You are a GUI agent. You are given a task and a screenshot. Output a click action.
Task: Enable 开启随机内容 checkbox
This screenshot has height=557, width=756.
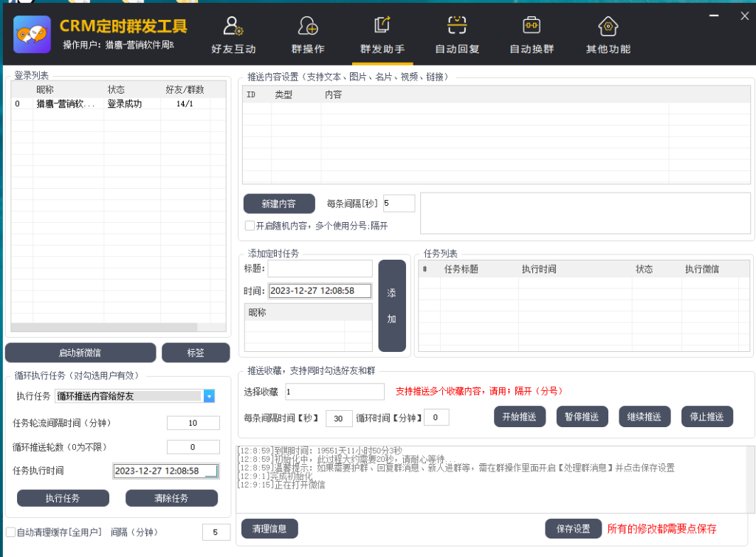(250, 226)
